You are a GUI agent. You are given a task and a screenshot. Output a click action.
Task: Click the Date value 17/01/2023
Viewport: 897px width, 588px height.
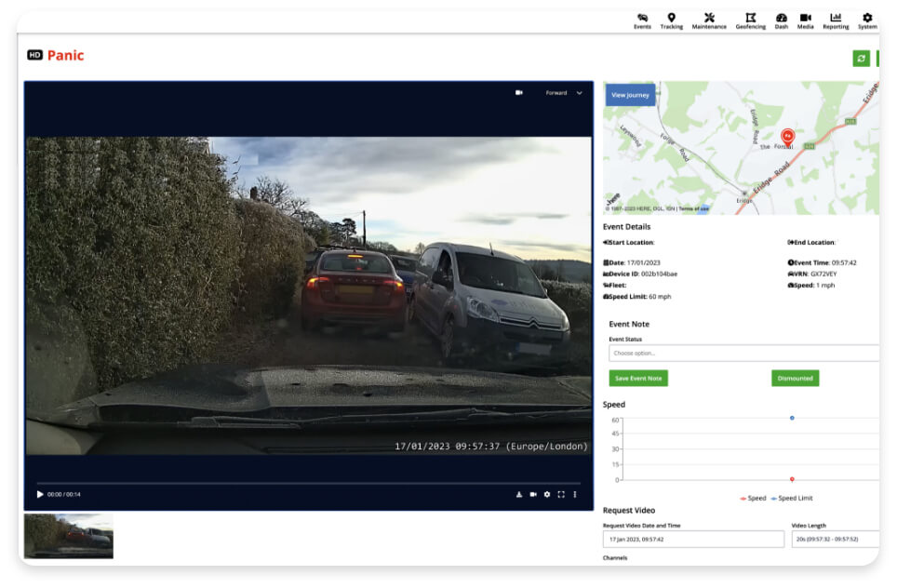coord(644,263)
